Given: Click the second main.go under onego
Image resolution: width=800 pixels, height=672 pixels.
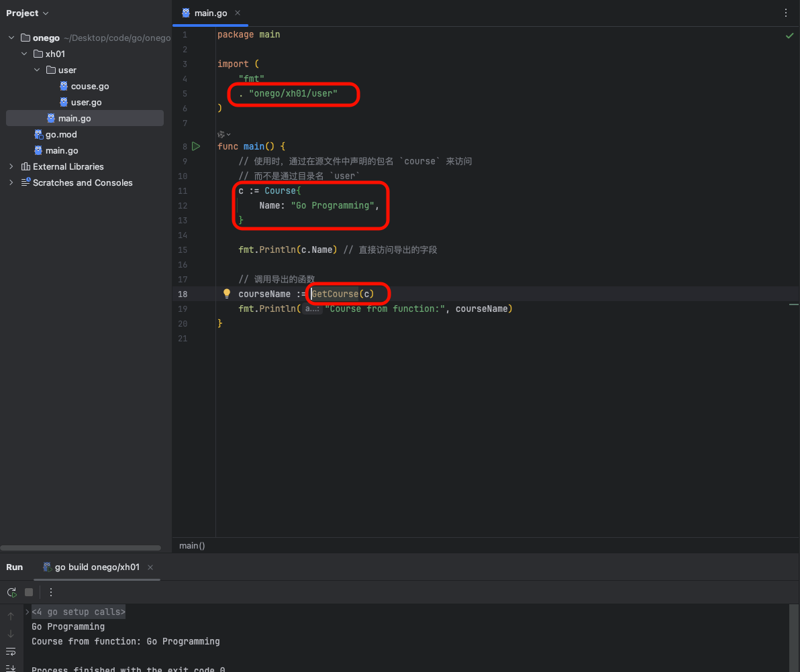Looking at the screenshot, I should pos(62,150).
